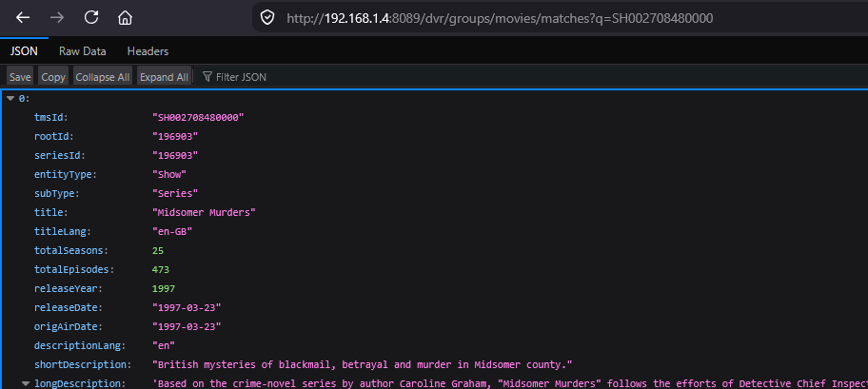Open the Raw Data tab
Viewport: 868px width, 389px height.
(x=83, y=51)
